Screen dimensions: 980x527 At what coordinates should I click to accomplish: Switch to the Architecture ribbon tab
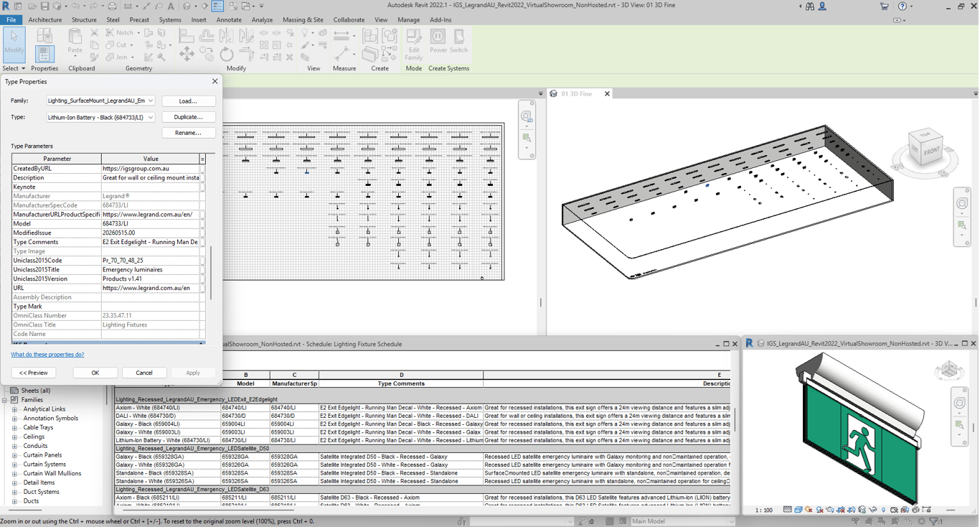[x=44, y=20]
